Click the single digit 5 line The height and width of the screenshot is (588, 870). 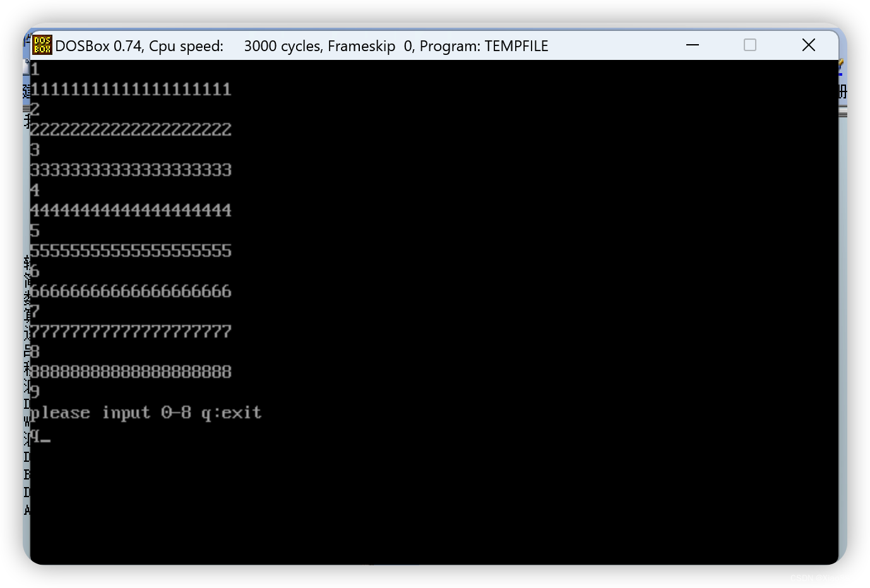[35, 231]
